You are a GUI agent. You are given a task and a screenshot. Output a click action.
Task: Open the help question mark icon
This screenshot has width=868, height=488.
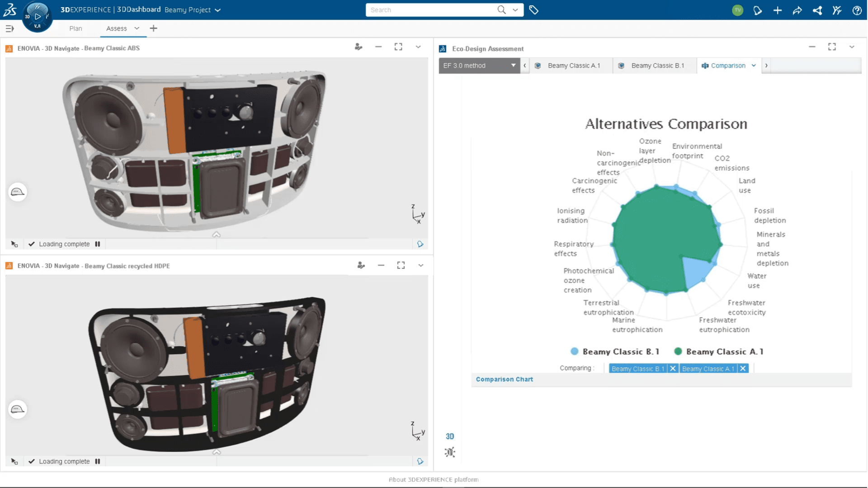pyautogui.click(x=857, y=10)
